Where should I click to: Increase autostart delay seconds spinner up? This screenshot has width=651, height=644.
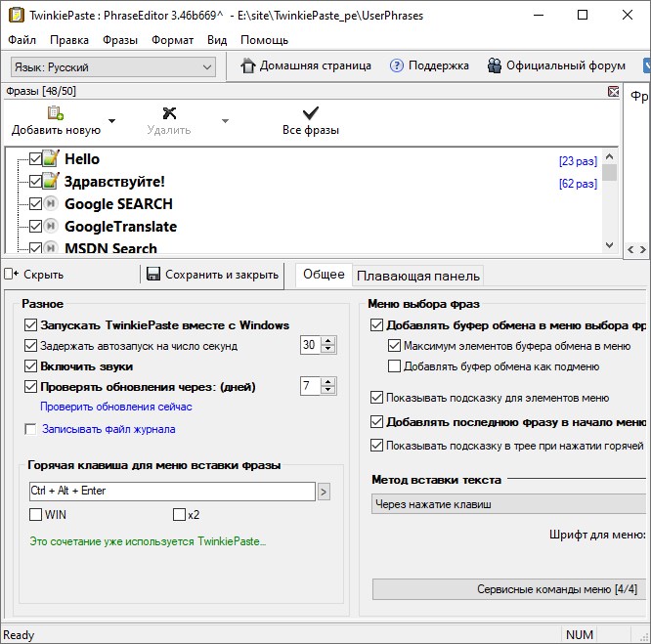[x=328, y=341]
